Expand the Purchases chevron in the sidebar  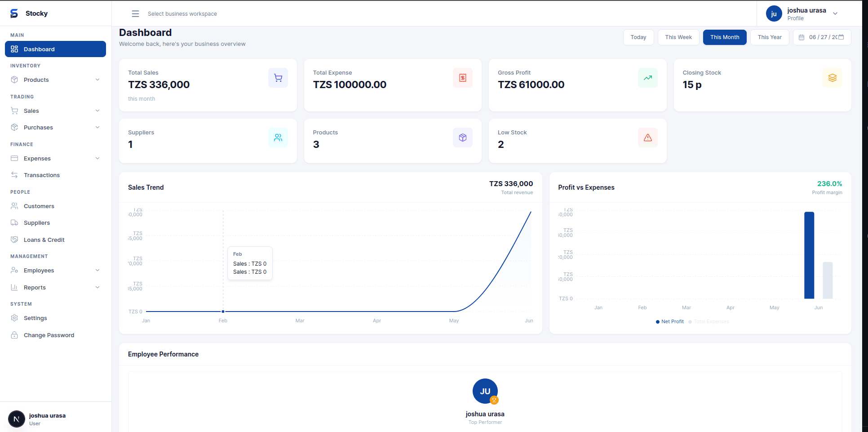(x=97, y=127)
